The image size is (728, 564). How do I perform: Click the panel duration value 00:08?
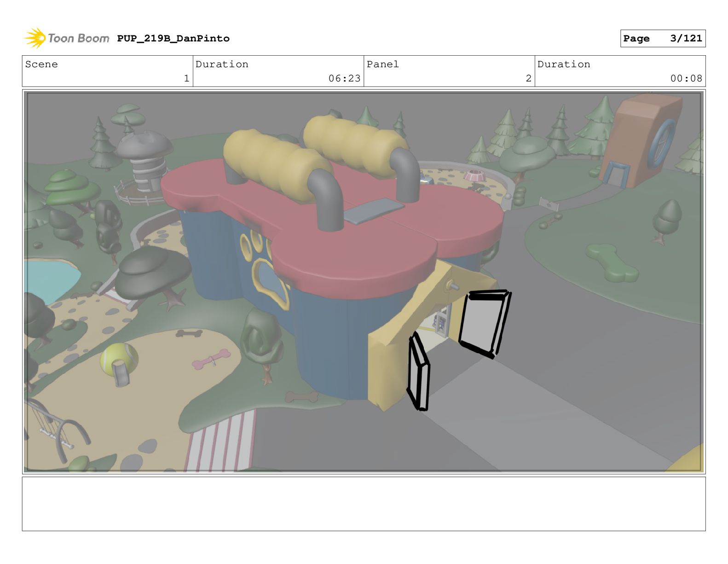click(x=686, y=78)
